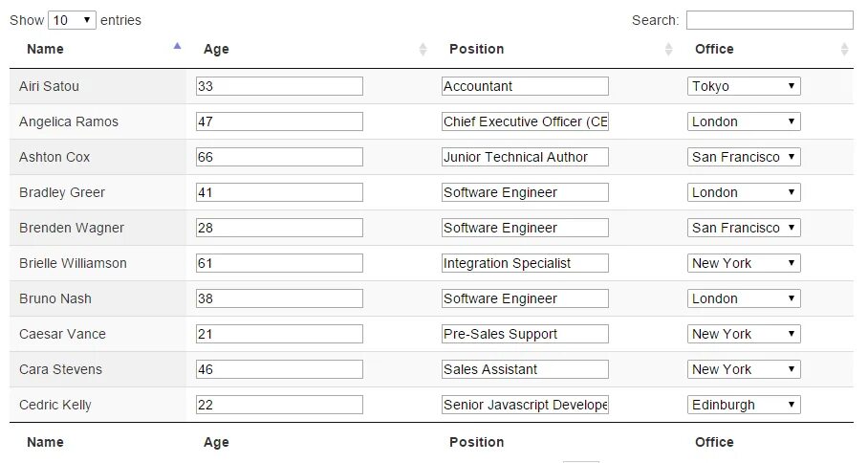This screenshot has width=868, height=463.
Task: Expand Cedric Kelly's Edinburgh office dropdown
Action: tap(744, 405)
